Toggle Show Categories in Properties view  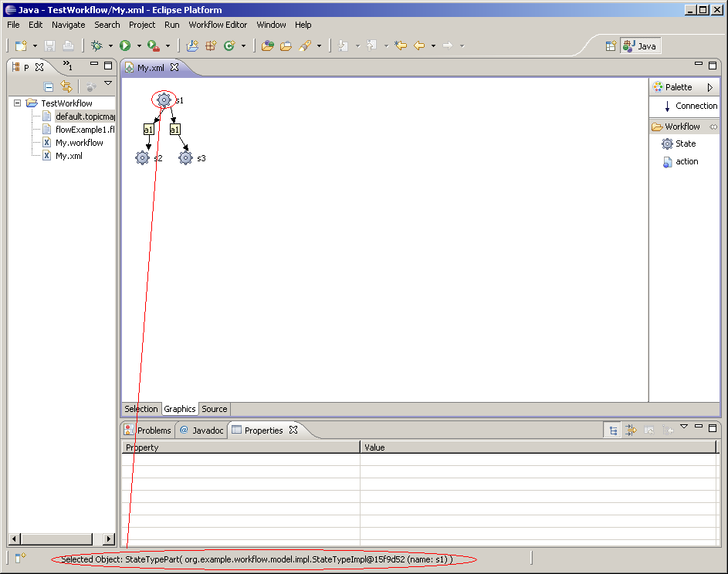[x=612, y=430]
